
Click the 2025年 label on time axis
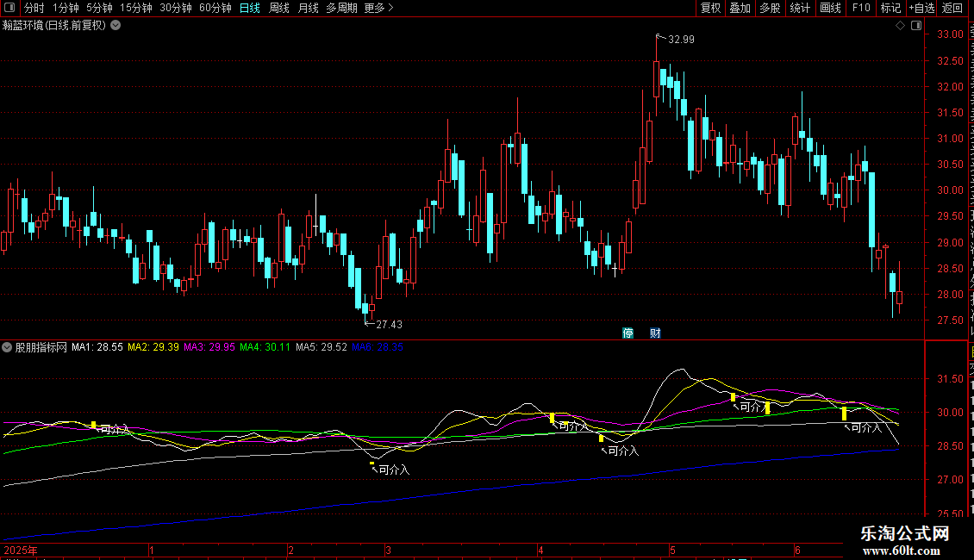click(21, 550)
